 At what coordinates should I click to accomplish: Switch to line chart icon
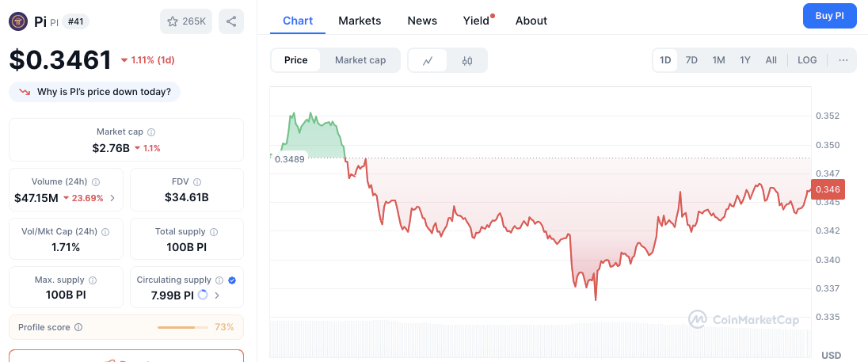pyautogui.click(x=428, y=60)
